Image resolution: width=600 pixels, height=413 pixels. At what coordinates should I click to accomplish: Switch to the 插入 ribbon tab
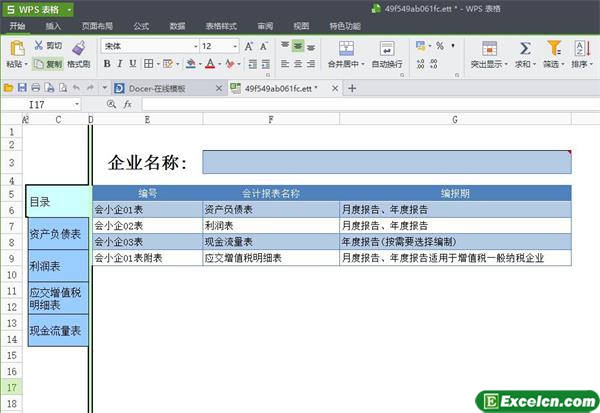[53, 26]
